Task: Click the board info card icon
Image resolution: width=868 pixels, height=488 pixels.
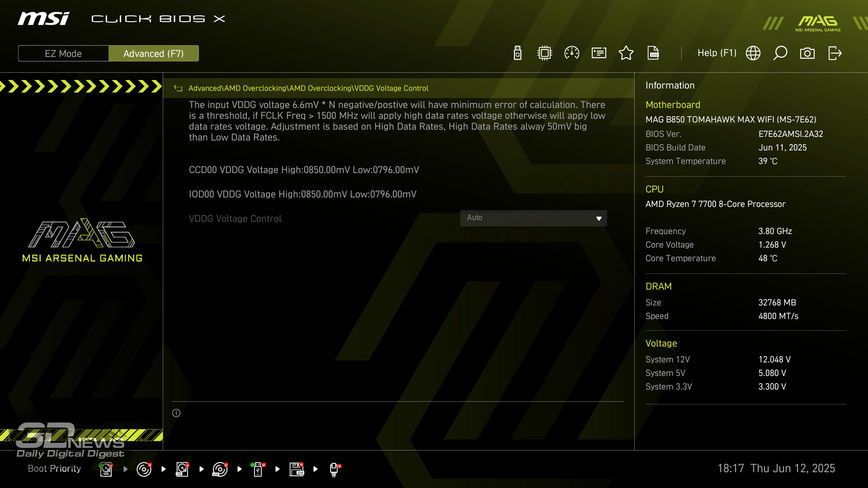Action: click(x=599, y=53)
